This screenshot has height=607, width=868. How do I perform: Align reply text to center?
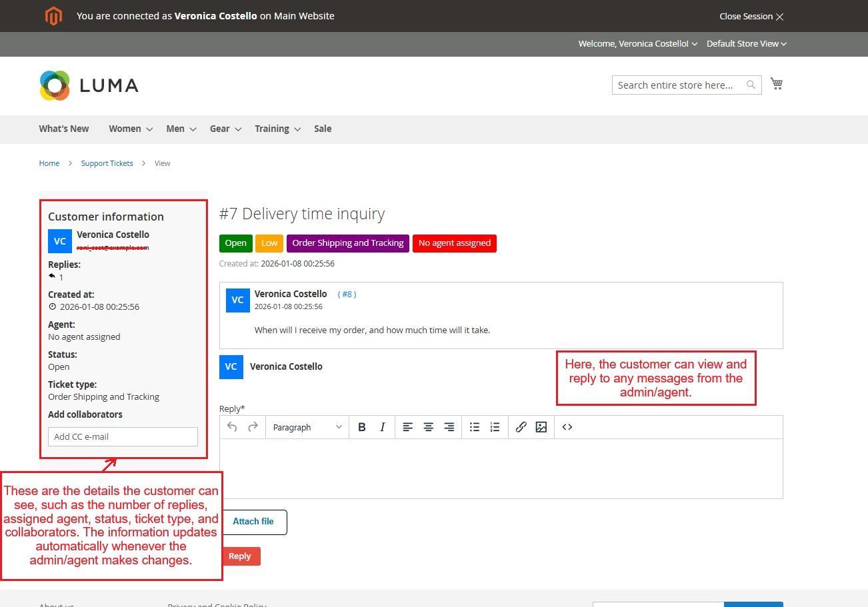(428, 427)
